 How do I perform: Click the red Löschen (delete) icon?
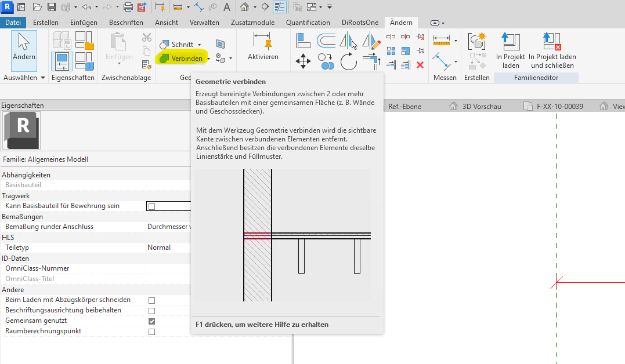[x=421, y=65]
